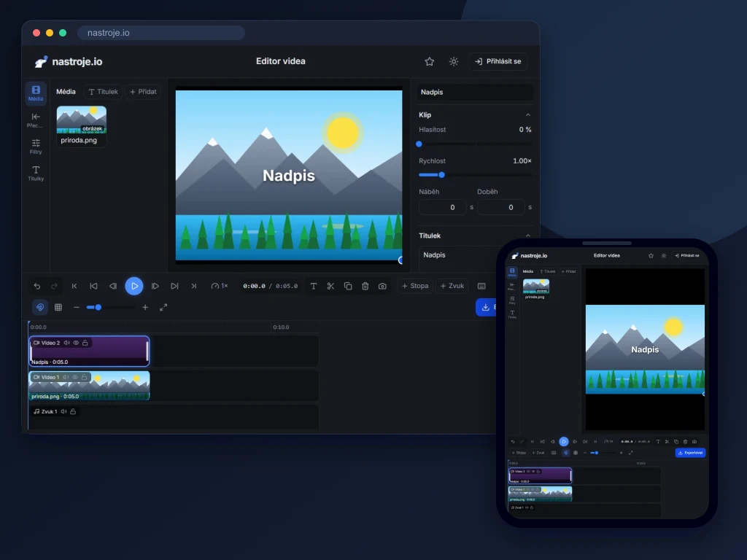Click the Přidat button in desktop media panel
The width and height of the screenshot is (747, 560).
pyautogui.click(x=144, y=91)
